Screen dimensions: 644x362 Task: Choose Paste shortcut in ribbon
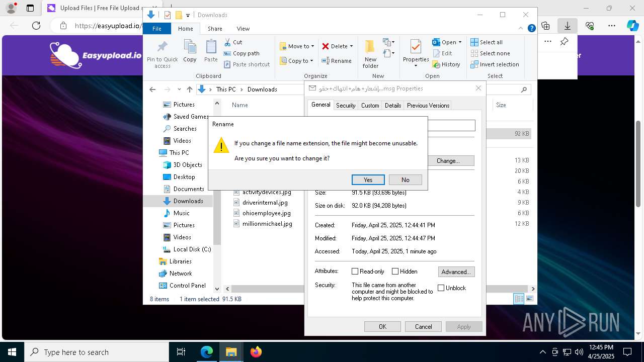(247, 64)
